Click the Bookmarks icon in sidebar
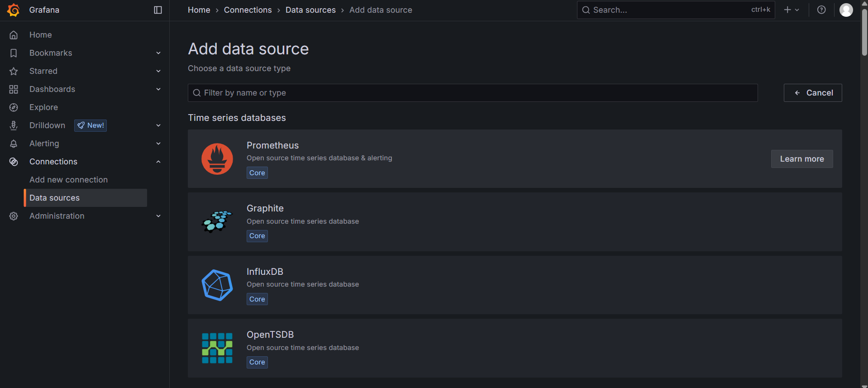The width and height of the screenshot is (868, 388). [14, 53]
